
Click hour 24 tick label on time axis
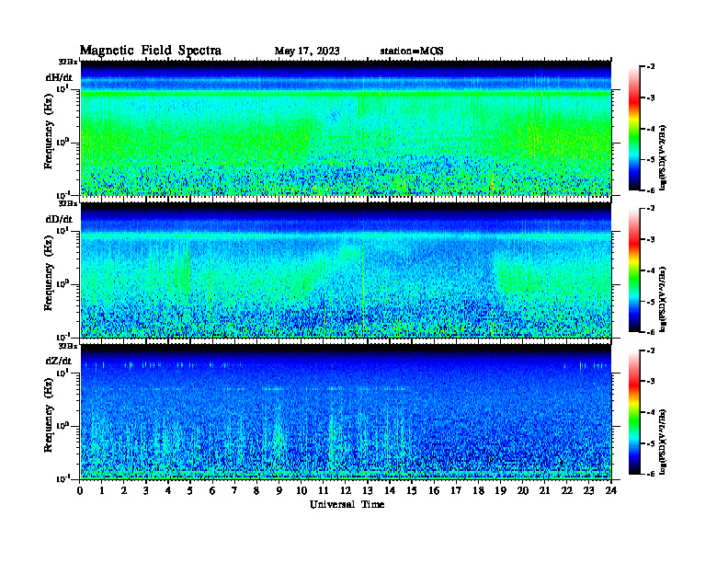tap(611, 491)
